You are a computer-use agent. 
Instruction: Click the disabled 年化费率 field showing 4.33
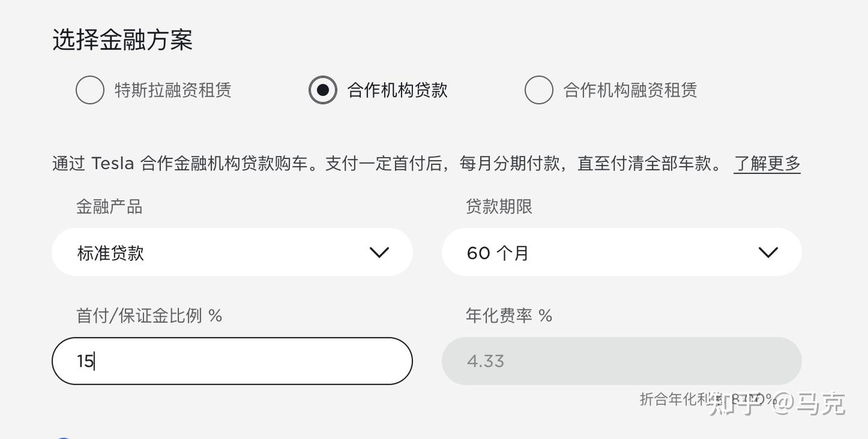tap(621, 361)
